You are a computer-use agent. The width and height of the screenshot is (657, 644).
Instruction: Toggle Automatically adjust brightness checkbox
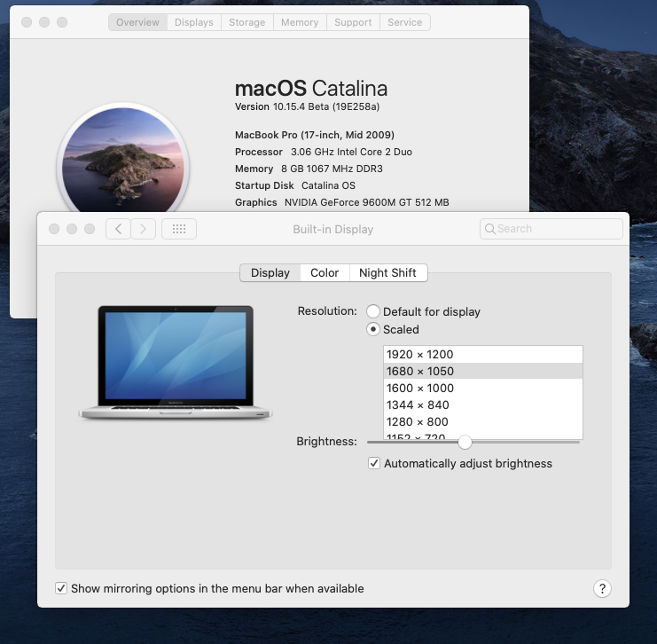(x=374, y=463)
